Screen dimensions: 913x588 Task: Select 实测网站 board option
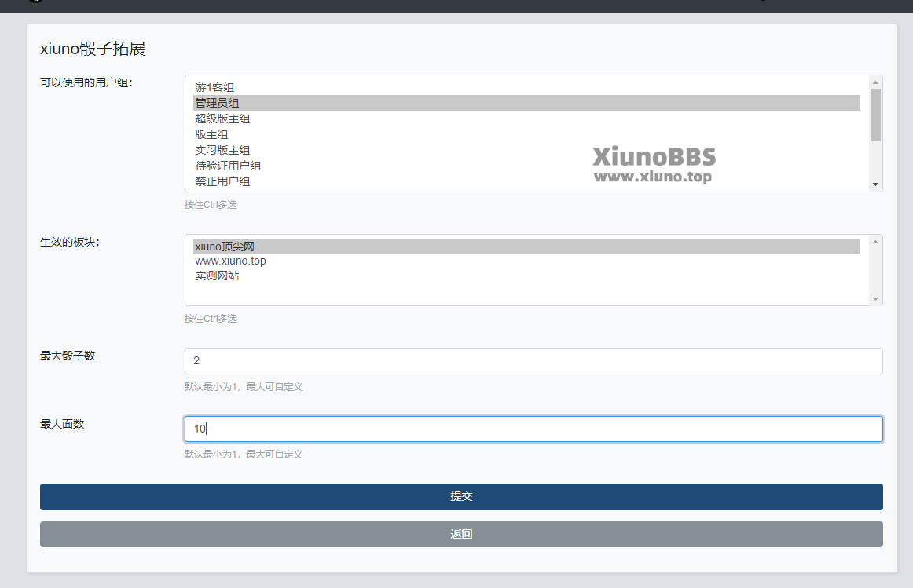pos(526,276)
